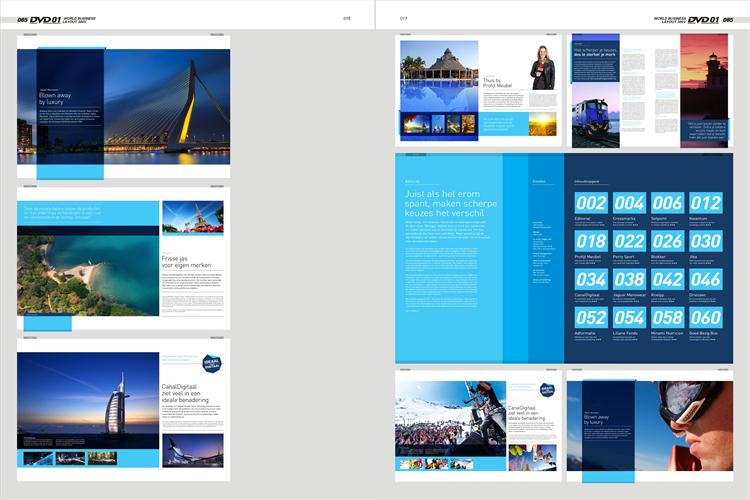Click the 012 page number tile
The width and height of the screenshot is (750, 500).
(x=705, y=204)
